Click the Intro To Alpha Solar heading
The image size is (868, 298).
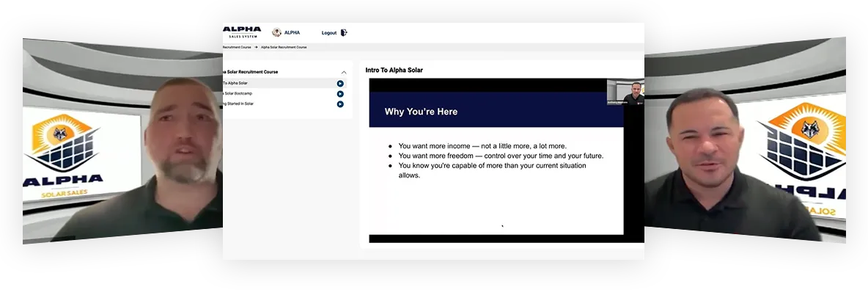(394, 70)
